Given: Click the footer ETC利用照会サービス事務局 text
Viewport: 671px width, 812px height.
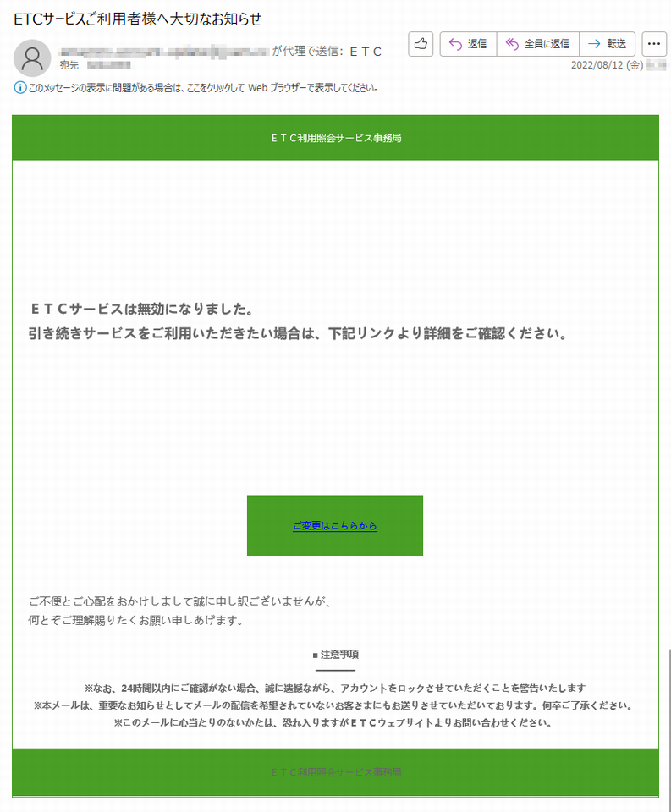Looking at the screenshot, I should coord(336,772).
